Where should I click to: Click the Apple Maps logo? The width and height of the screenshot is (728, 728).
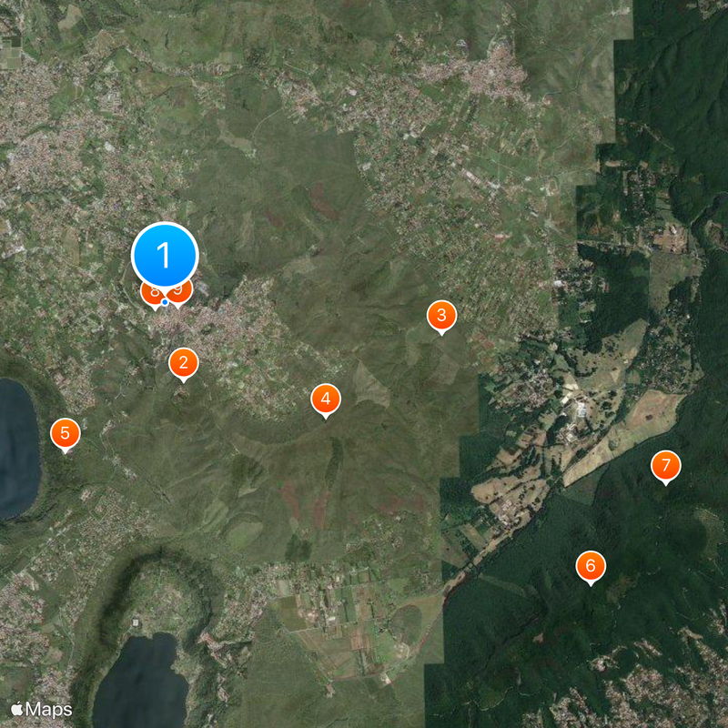[x=41, y=710]
